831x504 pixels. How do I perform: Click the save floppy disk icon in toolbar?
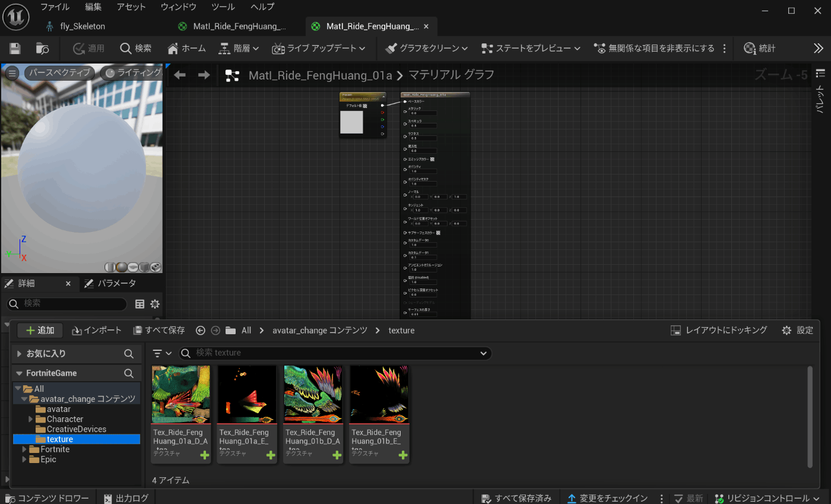(x=15, y=49)
